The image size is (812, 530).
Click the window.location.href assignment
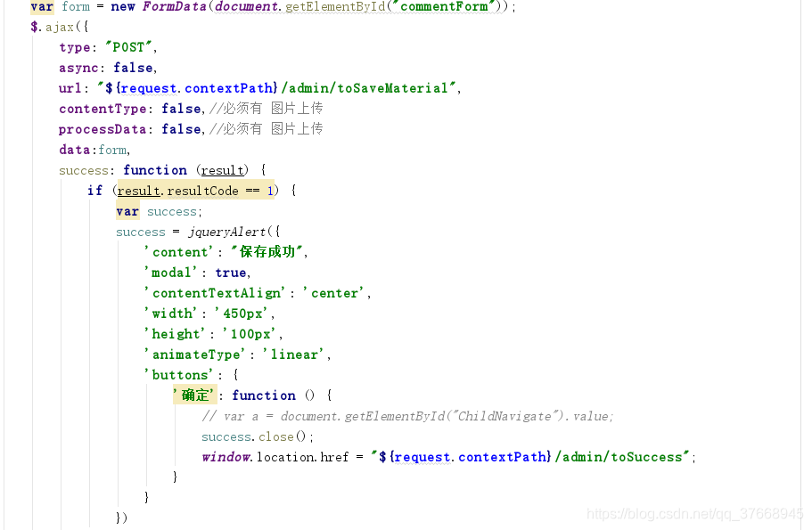click(448, 457)
